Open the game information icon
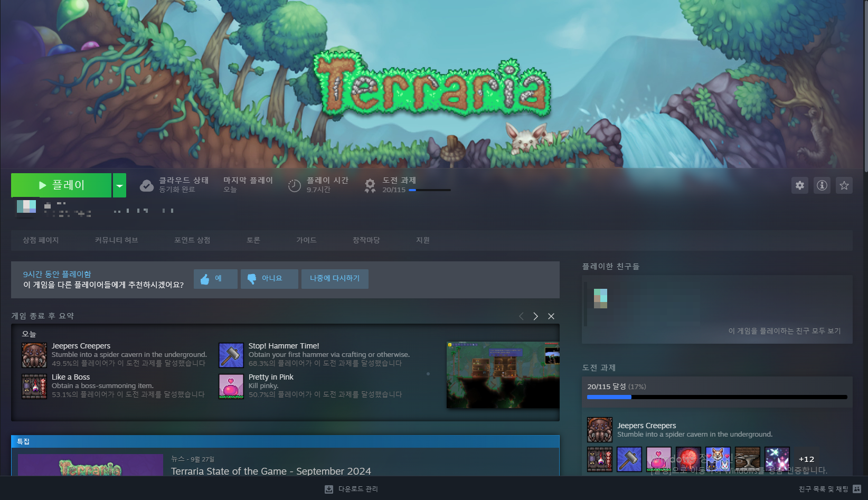 pos(822,185)
